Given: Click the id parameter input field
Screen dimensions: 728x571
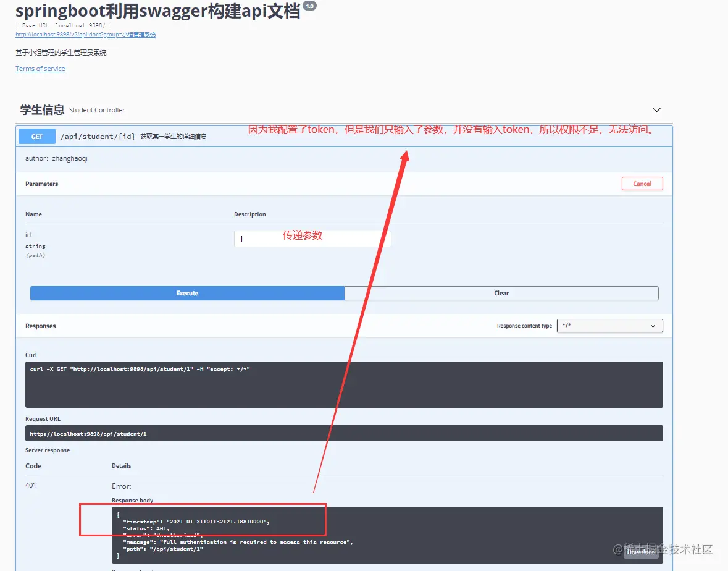Looking at the screenshot, I should click(312, 239).
